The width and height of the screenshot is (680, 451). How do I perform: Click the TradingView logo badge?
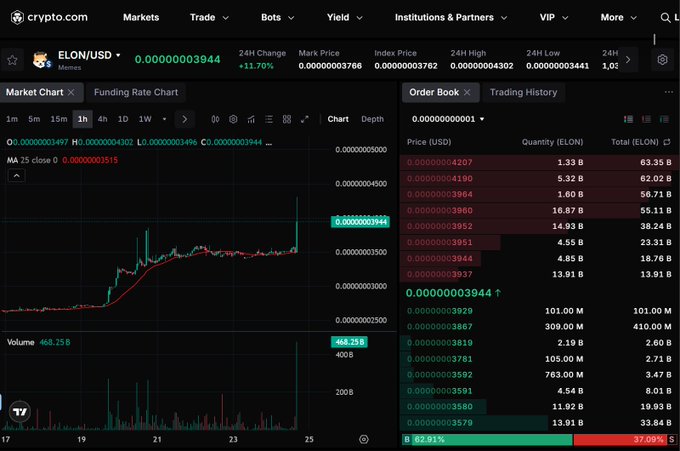coord(20,412)
